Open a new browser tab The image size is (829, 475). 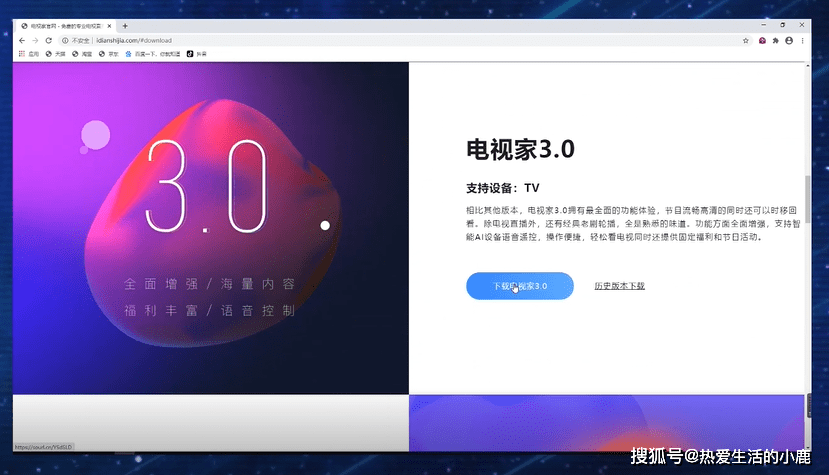click(x=125, y=25)
